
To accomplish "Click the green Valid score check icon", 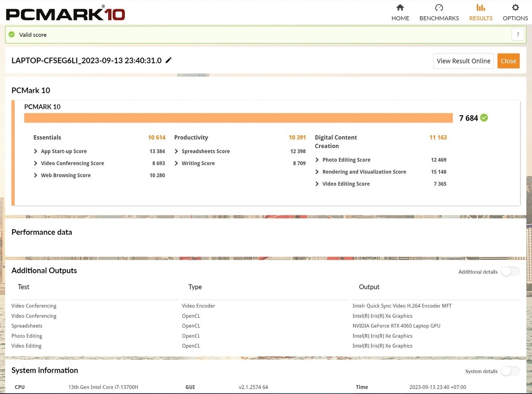I will (x=12, y=34).
